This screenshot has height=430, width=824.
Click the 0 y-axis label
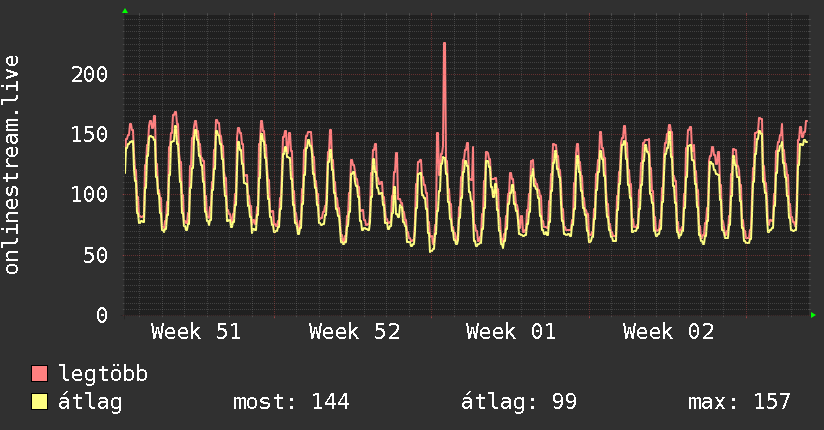(x=102, y=315)
